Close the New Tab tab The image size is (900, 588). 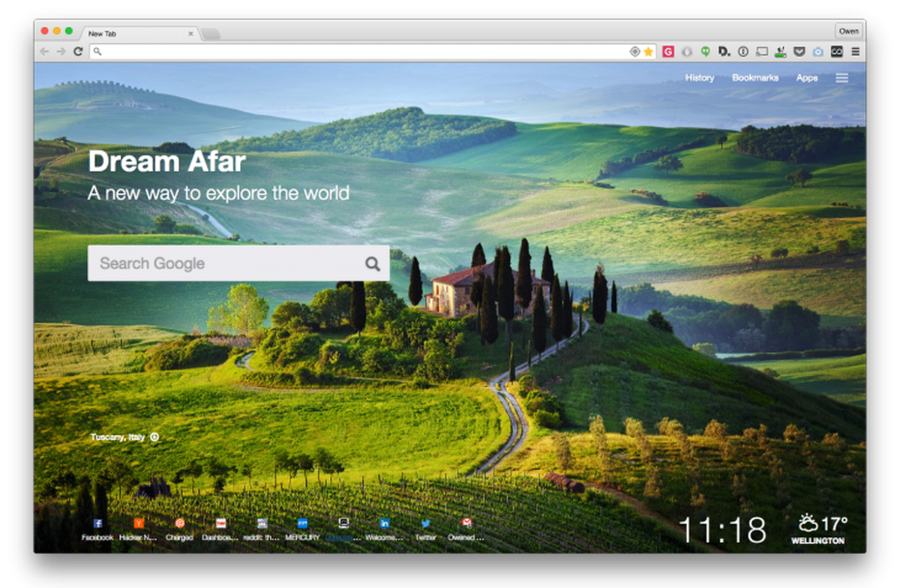190,34
